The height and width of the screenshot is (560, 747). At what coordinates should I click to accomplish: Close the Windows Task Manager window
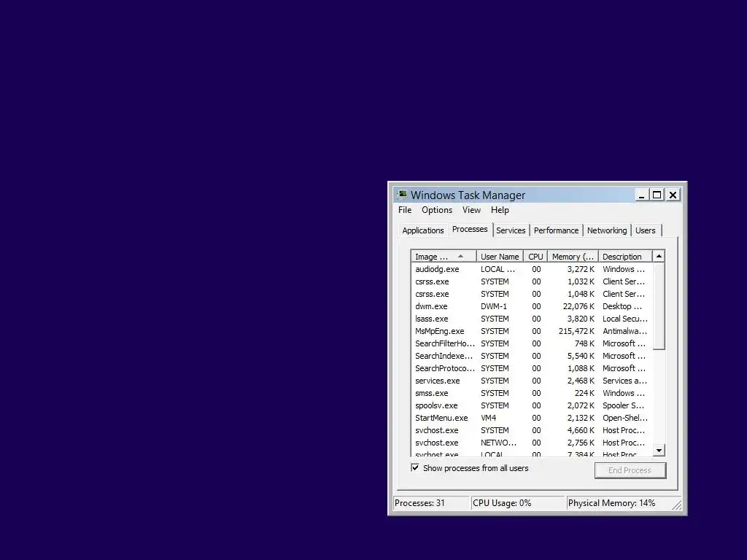pyautogui.click(x=673, y=195)
